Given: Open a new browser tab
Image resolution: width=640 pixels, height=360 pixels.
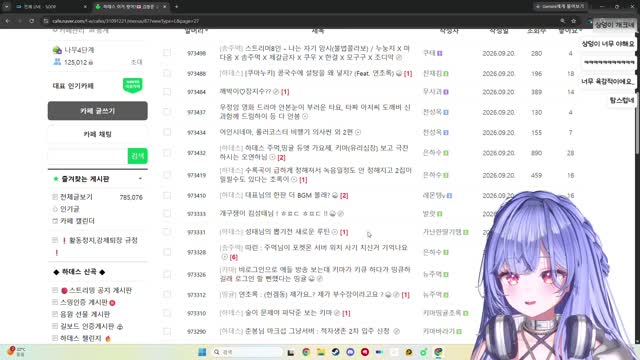Looking at the screenshot, I should click(176, 7).
